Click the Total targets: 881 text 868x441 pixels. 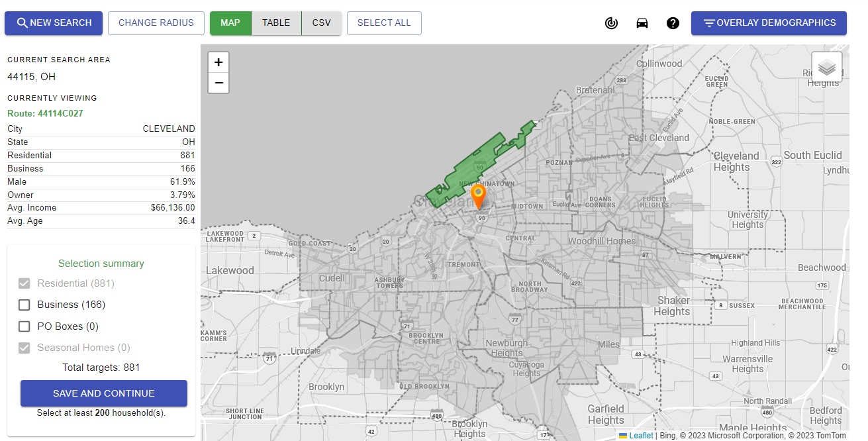101,367
